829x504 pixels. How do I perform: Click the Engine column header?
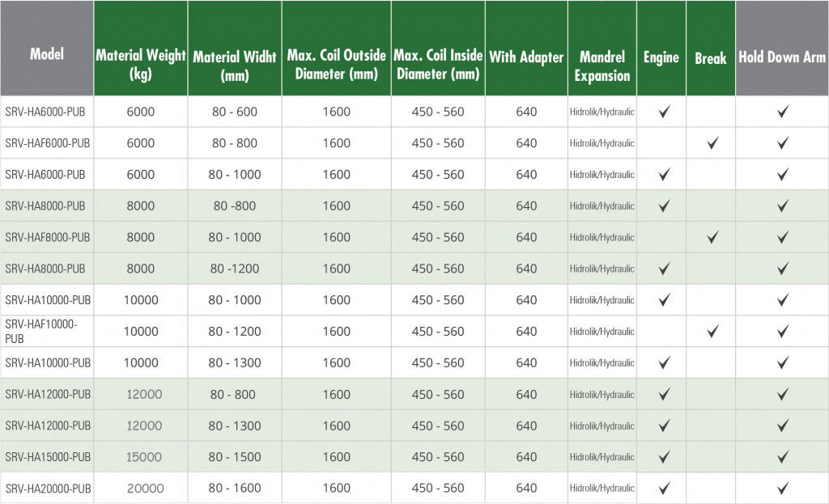661,57
